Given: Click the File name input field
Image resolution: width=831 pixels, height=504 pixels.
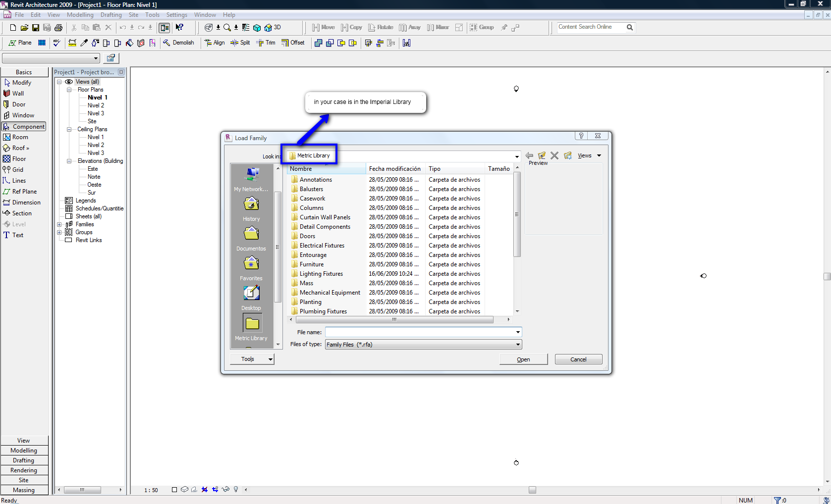Looking at the screenshot, I should click(x=423, y=332).
